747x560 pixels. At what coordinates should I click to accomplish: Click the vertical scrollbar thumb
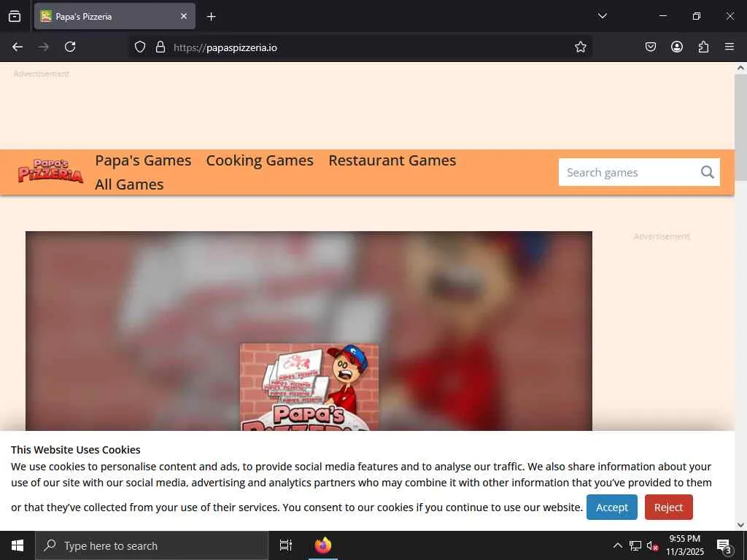pos(740,128)
